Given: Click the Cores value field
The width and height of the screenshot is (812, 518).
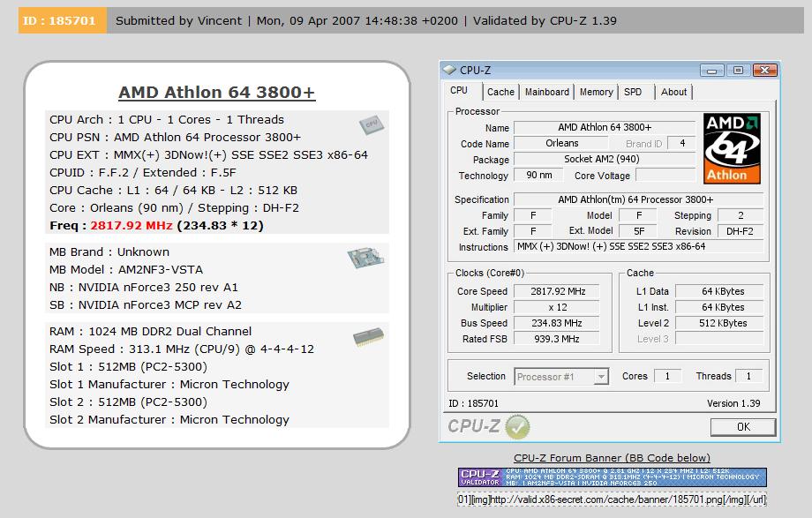Looking at the screenshot, I should click(x=667, y=376).
